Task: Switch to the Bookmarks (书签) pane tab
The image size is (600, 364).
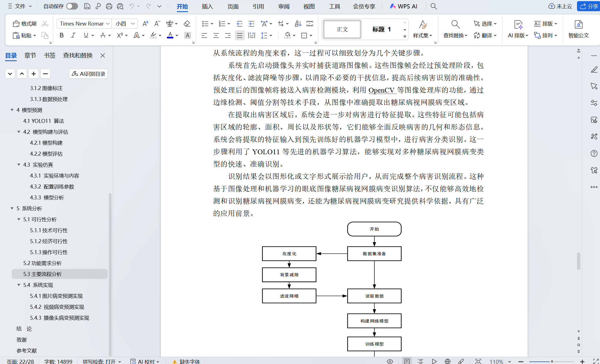Action: click(x=50, y=55)
